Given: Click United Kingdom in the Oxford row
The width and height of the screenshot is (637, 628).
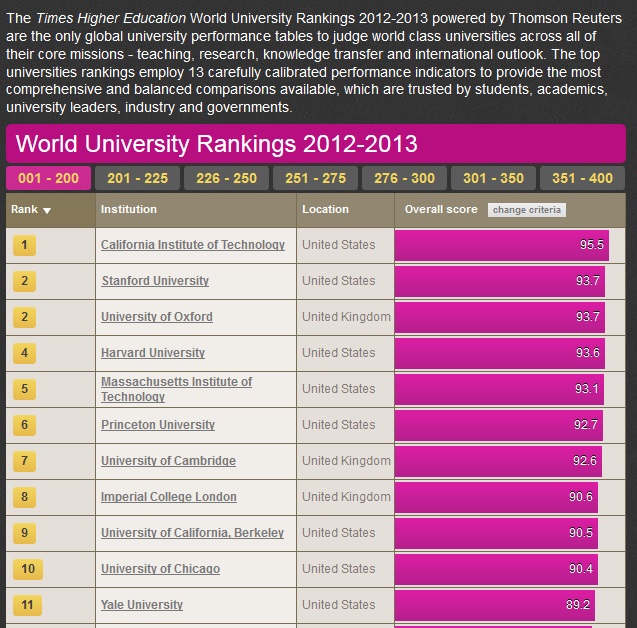Looking at the screenshot, I should pyautogui.click(x=346, y=316).
